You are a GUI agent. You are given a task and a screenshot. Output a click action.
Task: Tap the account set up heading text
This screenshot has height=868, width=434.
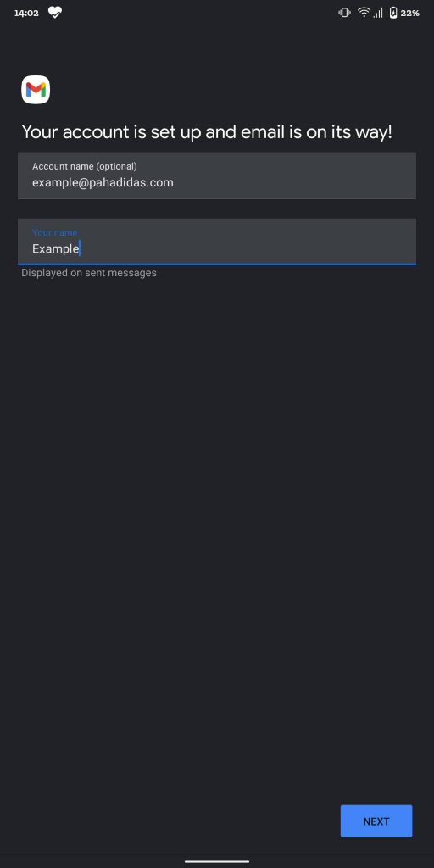click(x=207, y=132)
